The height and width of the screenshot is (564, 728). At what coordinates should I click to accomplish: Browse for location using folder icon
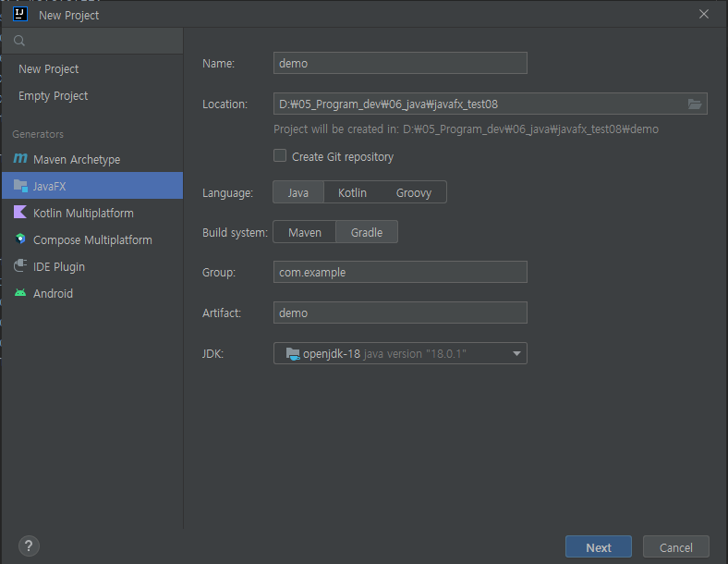click(695, 104)
